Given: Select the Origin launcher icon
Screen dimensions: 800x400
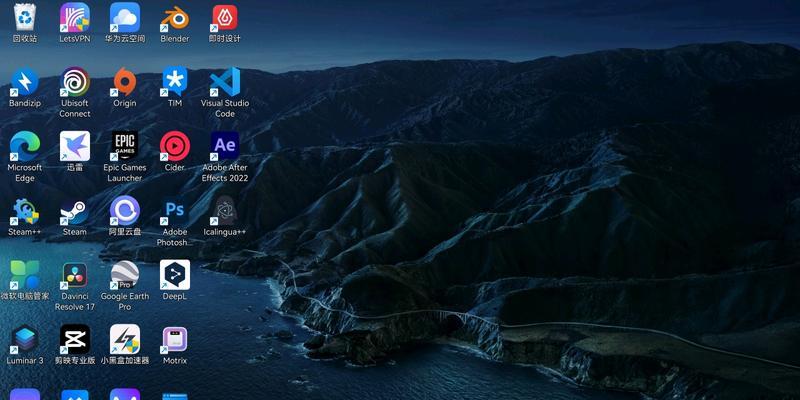Looking at the screenshot, I should coord(125,82).
